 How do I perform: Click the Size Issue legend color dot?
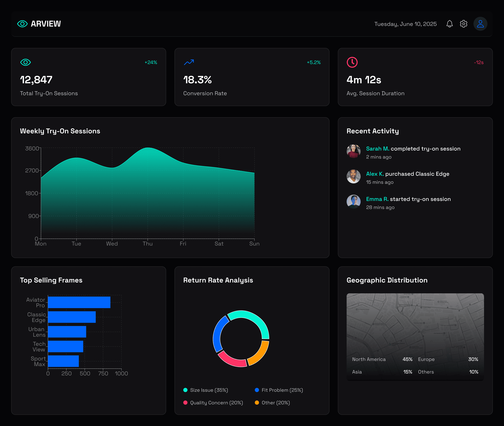[186, 390]
